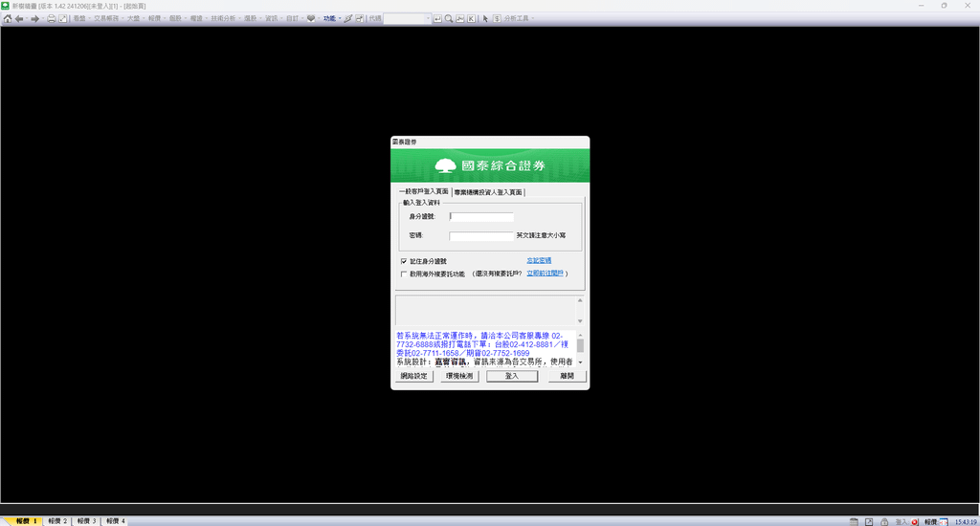The height and width of the screenshot is (526, 980).
Task: Click the 網路設定 button
Action: (414, 376)
